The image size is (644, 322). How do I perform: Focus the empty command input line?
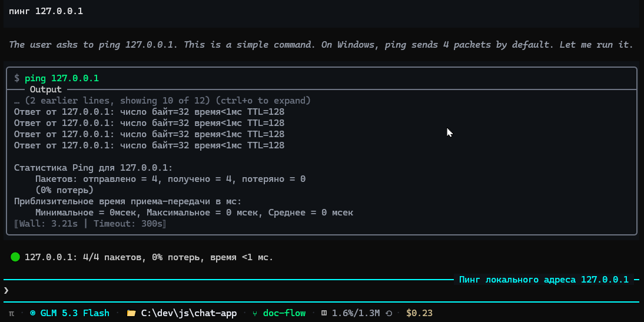click(322, 291)
